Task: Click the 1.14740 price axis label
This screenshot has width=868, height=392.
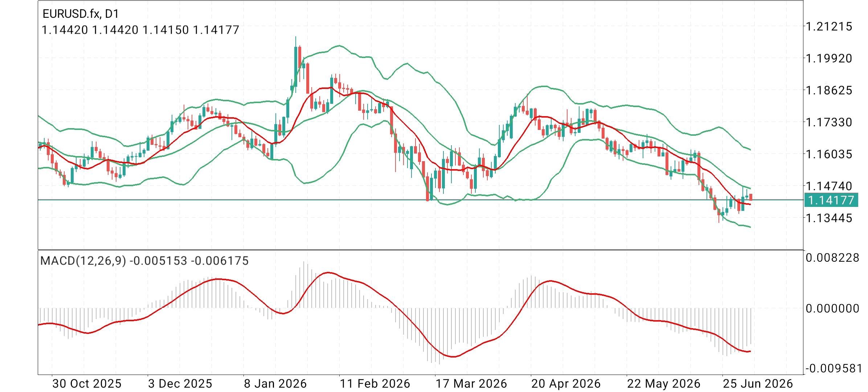Action: click(x=829, y=186)
